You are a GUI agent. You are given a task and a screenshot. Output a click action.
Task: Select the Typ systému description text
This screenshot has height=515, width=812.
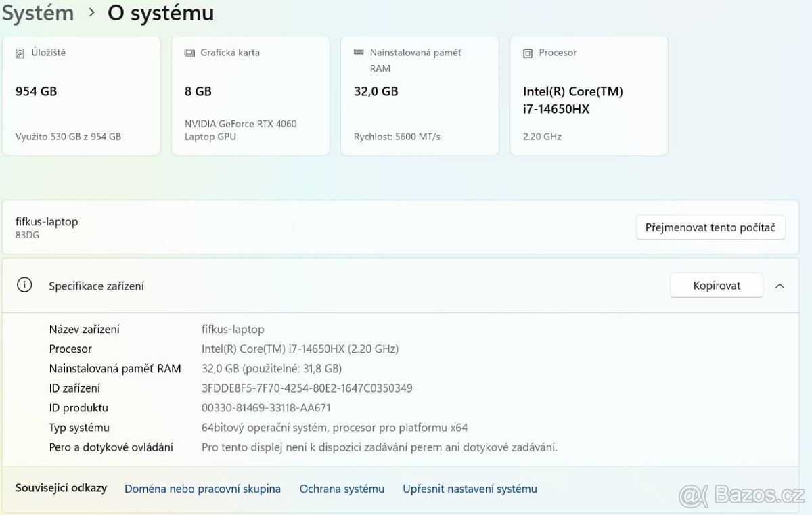[x=335, y=427]
